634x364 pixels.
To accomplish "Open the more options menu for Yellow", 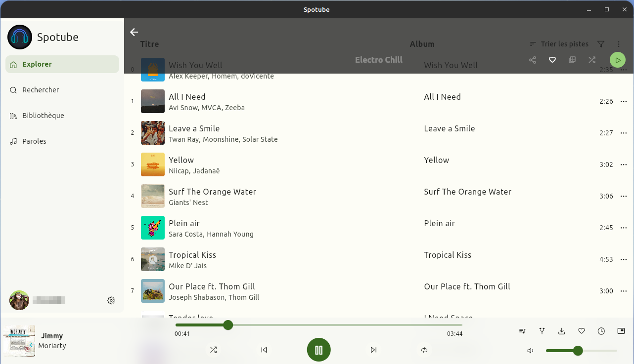I will (624, 164).
